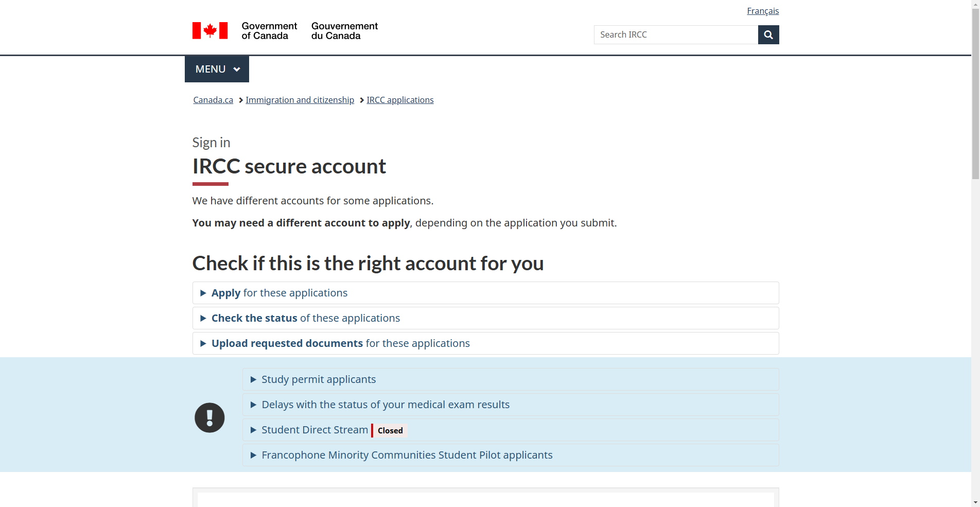Viewport: 980px width, 507px height.
Task: Expand "Check the status" applications section
Action: click(x=305, y=318)
